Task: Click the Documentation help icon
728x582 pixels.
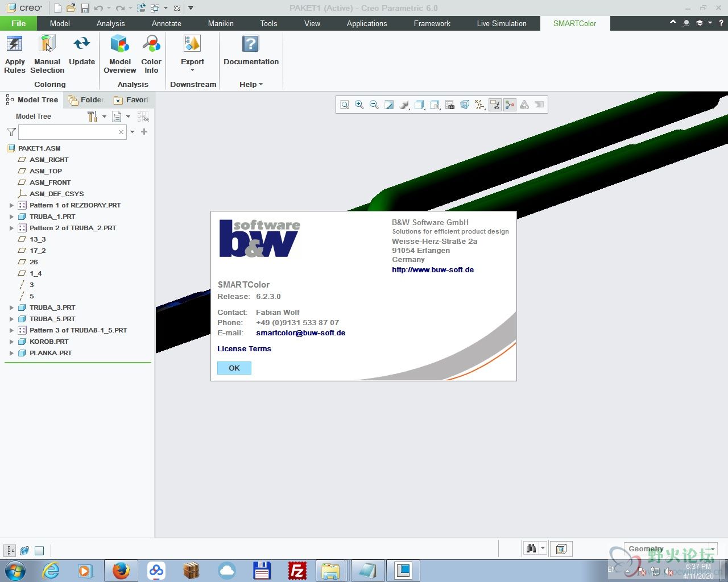Action: click(251, 51)
